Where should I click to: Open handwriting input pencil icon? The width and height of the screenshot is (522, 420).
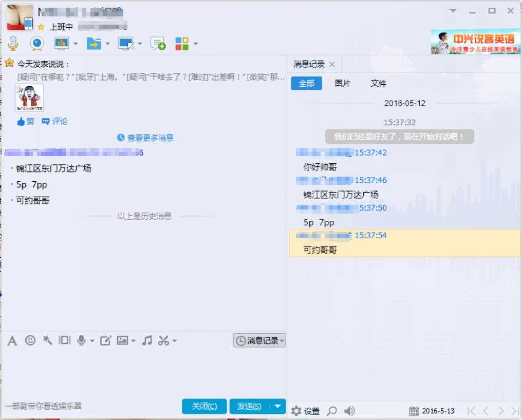tap(105, 340)
